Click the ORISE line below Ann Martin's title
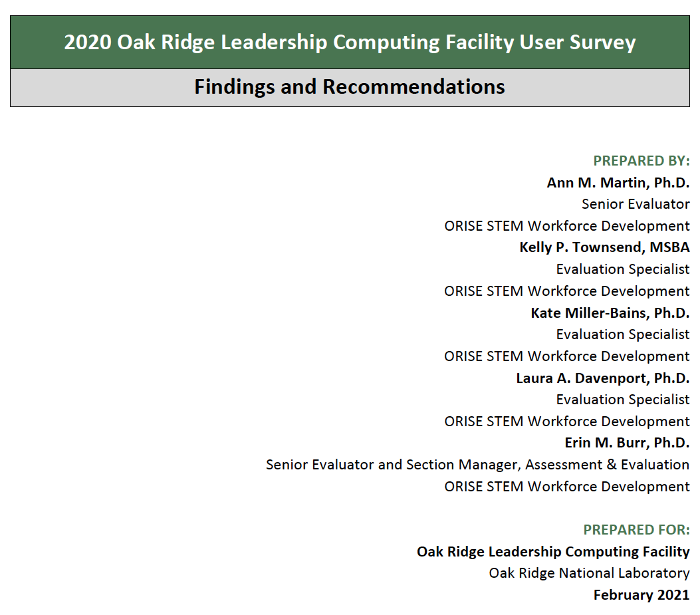 566,226
